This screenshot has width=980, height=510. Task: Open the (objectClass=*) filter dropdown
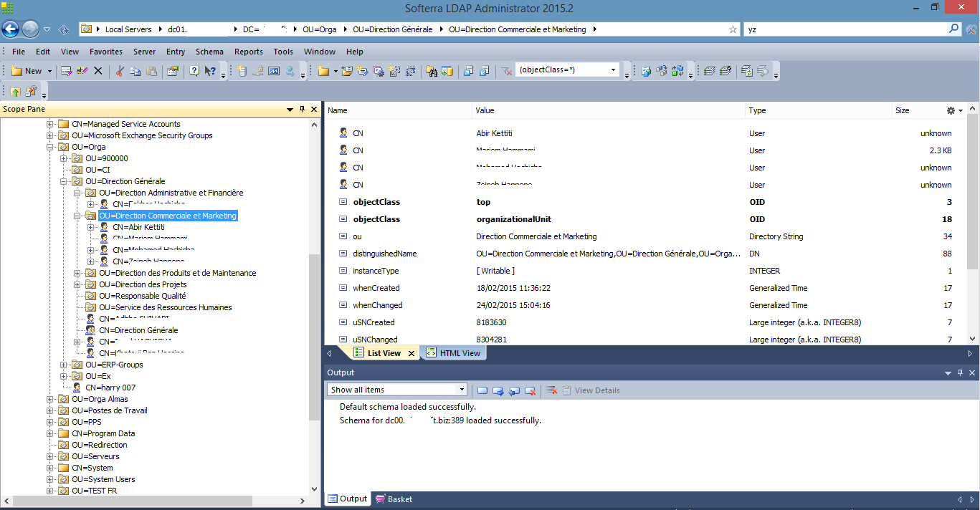pyautogui.click(x=613, y=69)
